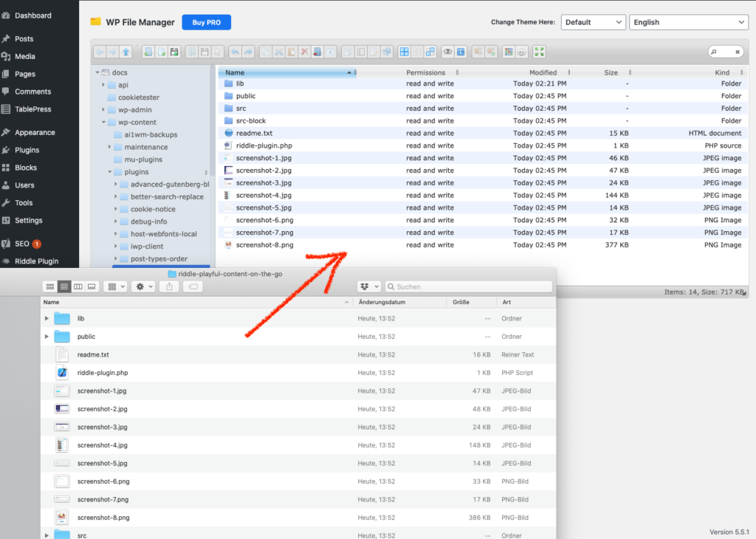Image resolution: width=756 pixels, height=539 pixels.
Task: Switch Finder to list view
Action: point(64,287)
